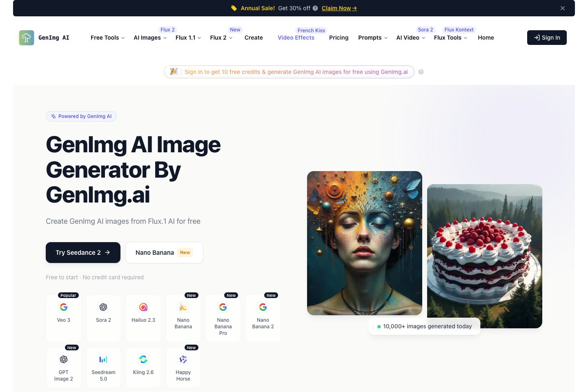Click the GenImg AI brand name text
This screenshot has width=588, height=392.
(x=54, y=38)
